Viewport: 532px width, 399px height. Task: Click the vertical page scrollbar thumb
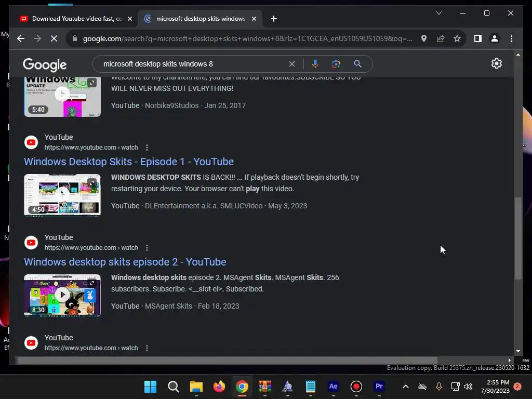(518, 238)
